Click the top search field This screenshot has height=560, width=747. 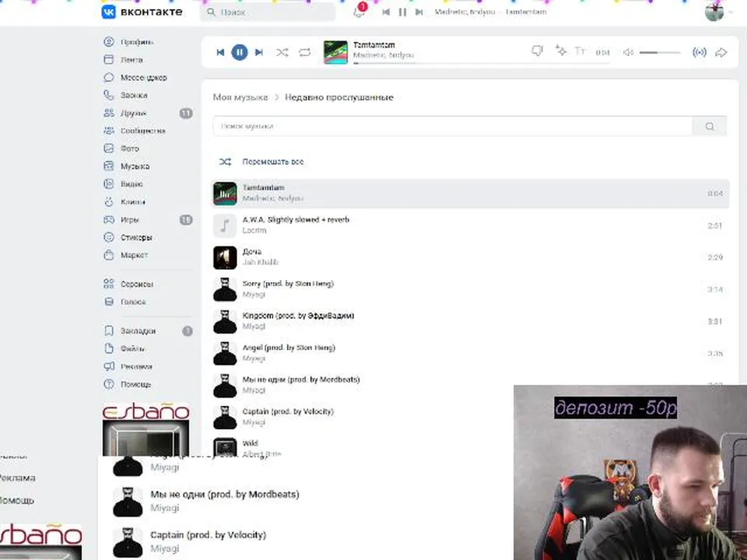[x=268, y=12]
